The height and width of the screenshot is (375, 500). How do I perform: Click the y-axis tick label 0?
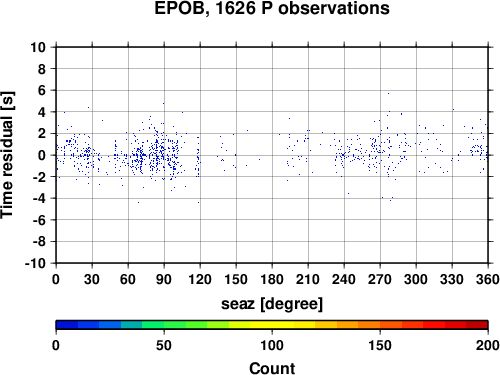(x=42, y=155)
